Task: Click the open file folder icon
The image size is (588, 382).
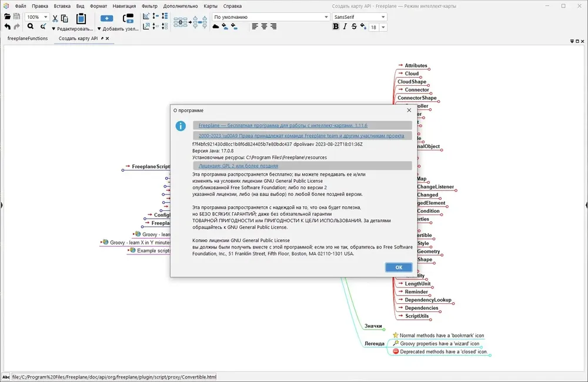Action: pyautogui.click(x=7, y=16)
